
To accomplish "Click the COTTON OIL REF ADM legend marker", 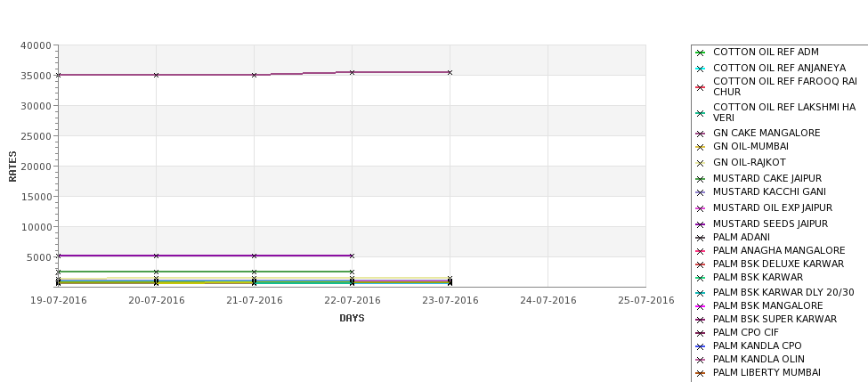I will point(700,53).
